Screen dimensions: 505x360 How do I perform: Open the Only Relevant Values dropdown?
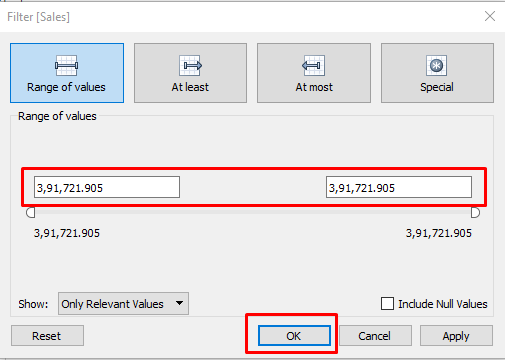[x=123, y=303]
